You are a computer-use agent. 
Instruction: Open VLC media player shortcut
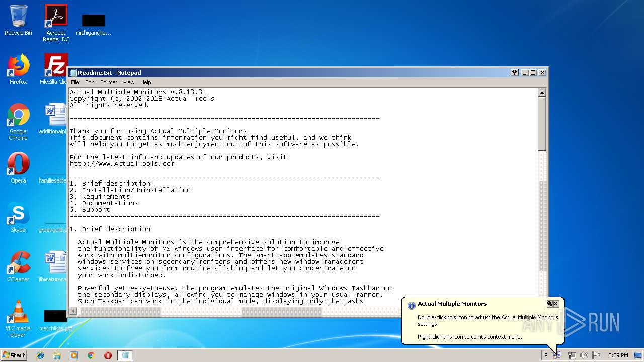pos(18,319)
